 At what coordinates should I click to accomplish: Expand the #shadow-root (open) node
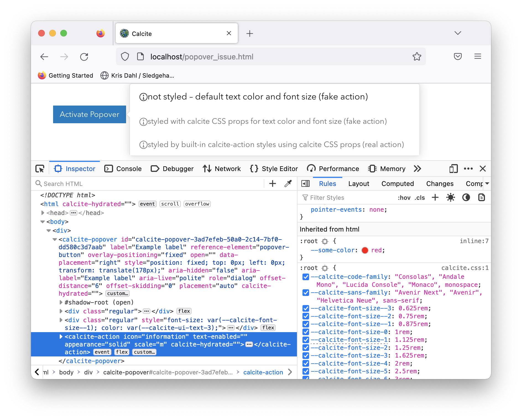(61, 302)
